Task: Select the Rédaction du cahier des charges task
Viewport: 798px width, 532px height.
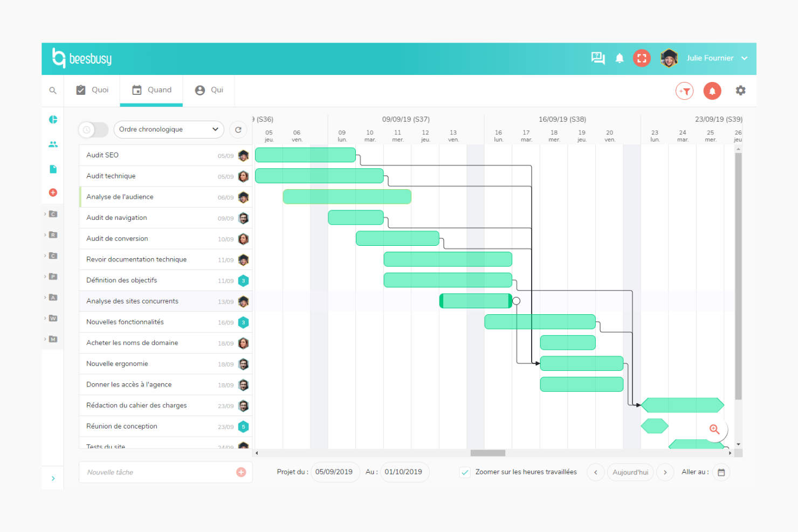Action: pos(166,406)
